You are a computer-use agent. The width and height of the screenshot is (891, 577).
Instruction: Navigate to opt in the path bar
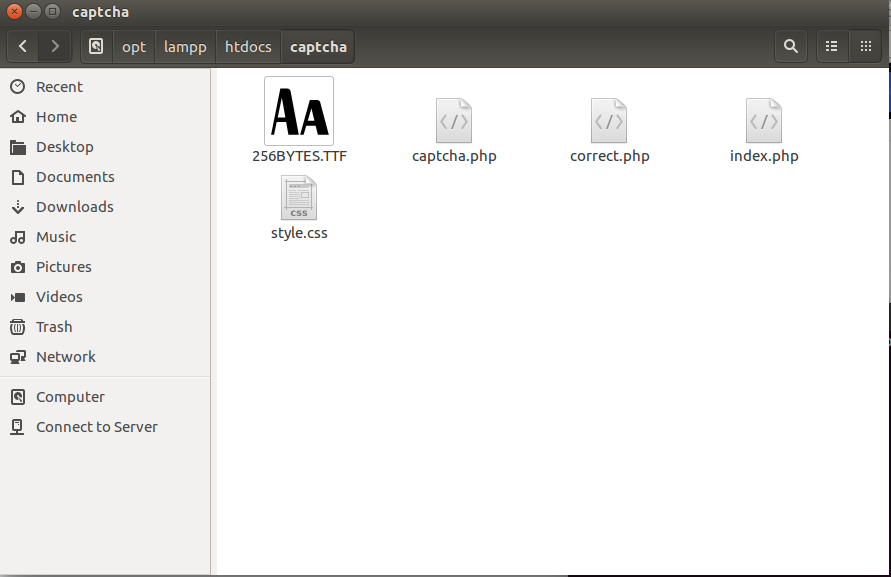tap(134, 47)
